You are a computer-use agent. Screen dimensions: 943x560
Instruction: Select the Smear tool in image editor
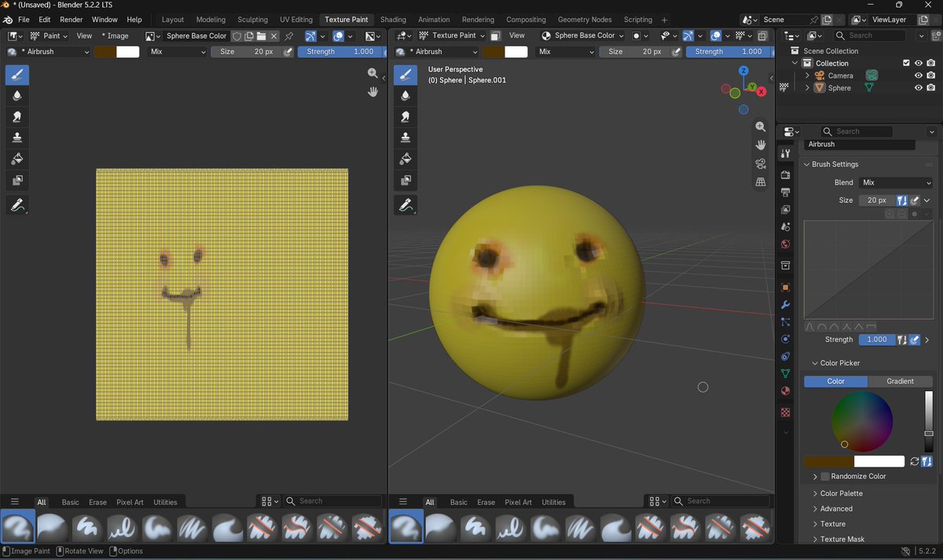click(18, 116)
